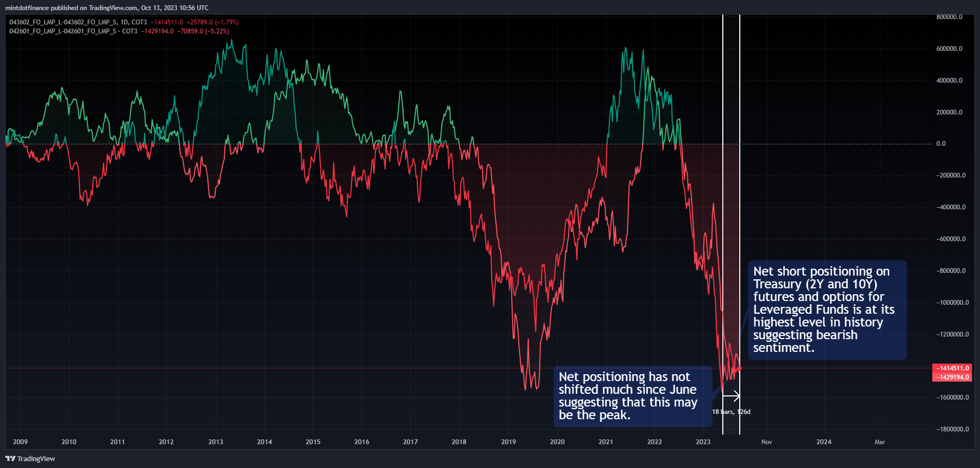Screen dimensions: 980x468
Task: Click the Nov label on time axis
Action: pos(767,442)
